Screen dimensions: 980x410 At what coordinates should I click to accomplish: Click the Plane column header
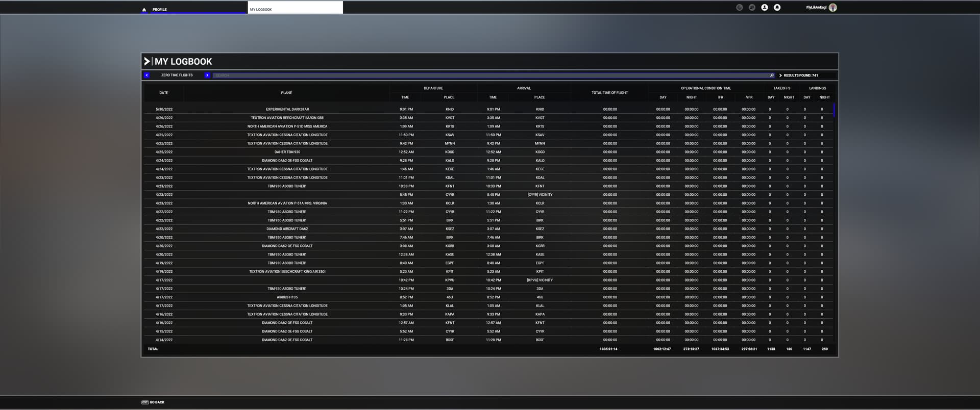(286, 93)
